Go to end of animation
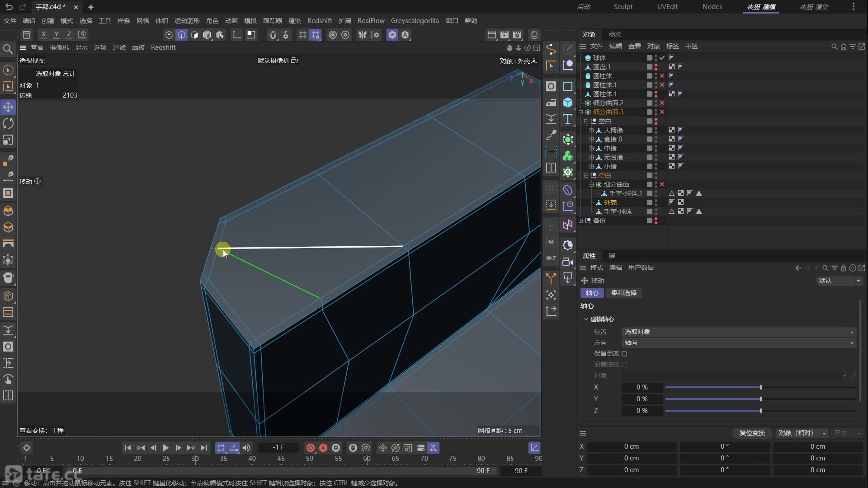 [x=204, y=448]
